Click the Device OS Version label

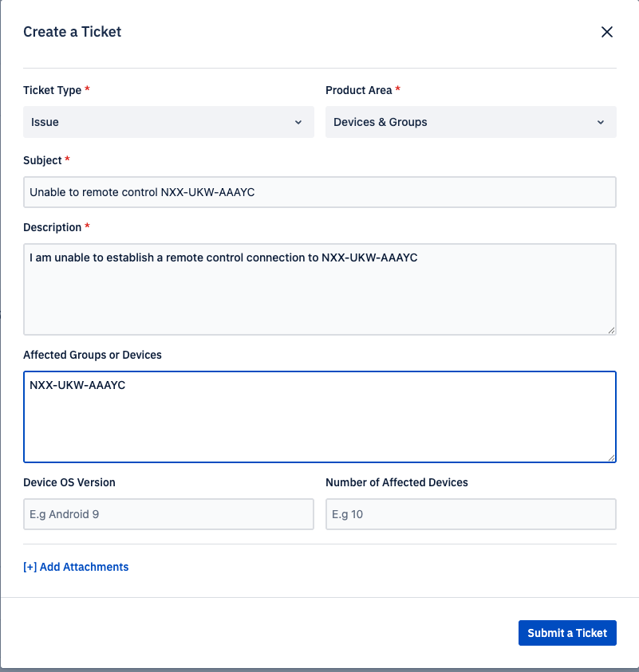tap(69, 482)
